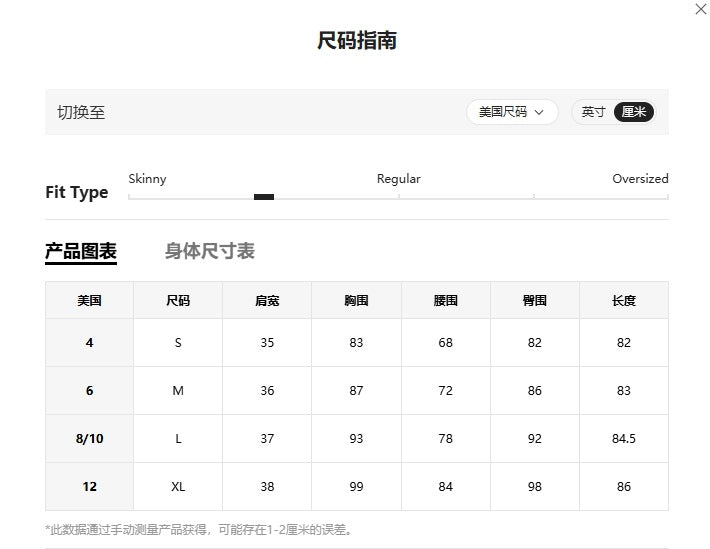Viewport: 710px width, 549px height.
Task: Click the 肩宽 column header
Action: [267, 300]
